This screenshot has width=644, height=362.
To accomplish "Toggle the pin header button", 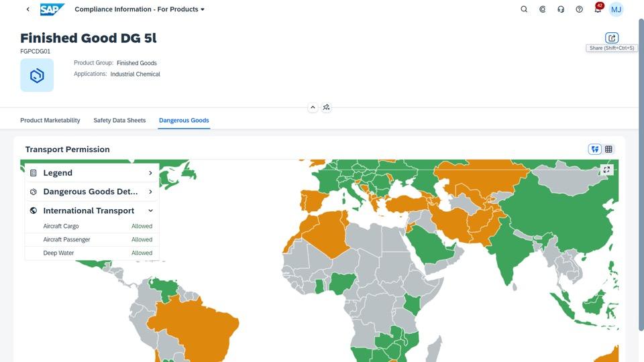I will click(x=326, y=107).
